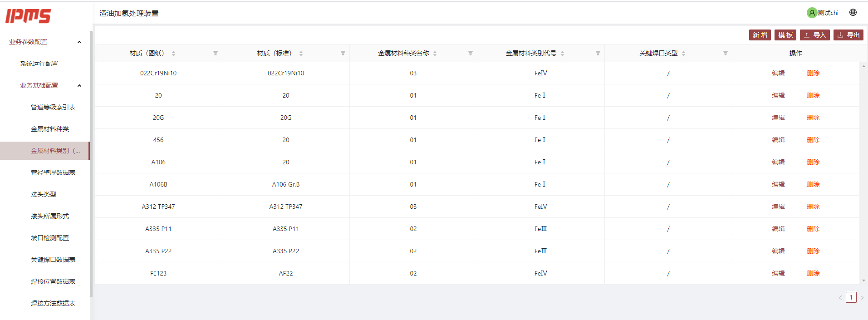This screenshot has width=868, height=320.
Task: Sort by 金属材料类别代号
Action: (562, 54)
